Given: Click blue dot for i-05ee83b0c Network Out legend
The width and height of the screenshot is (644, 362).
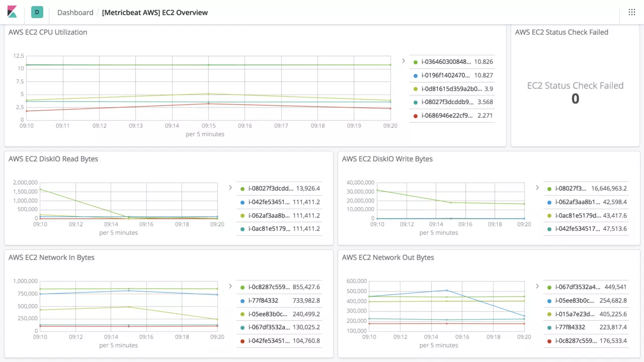Looking at the screenshot, I should tap(549, 301).
